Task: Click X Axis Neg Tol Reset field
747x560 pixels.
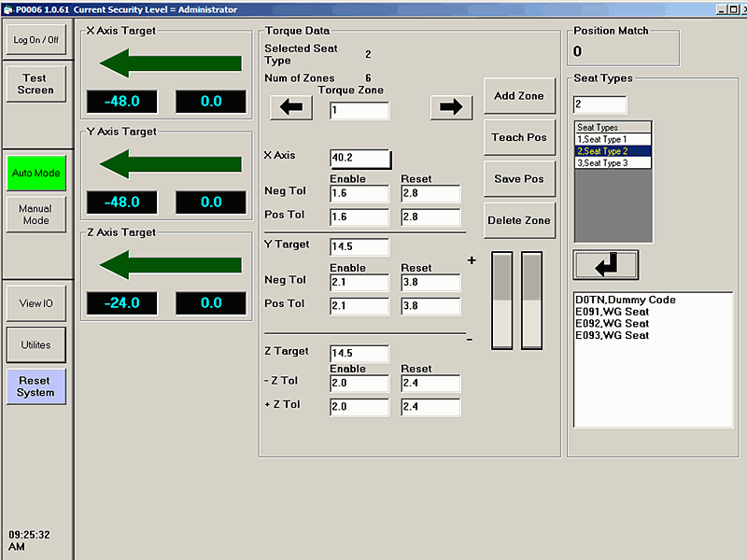Action: [x=430, y=193]
